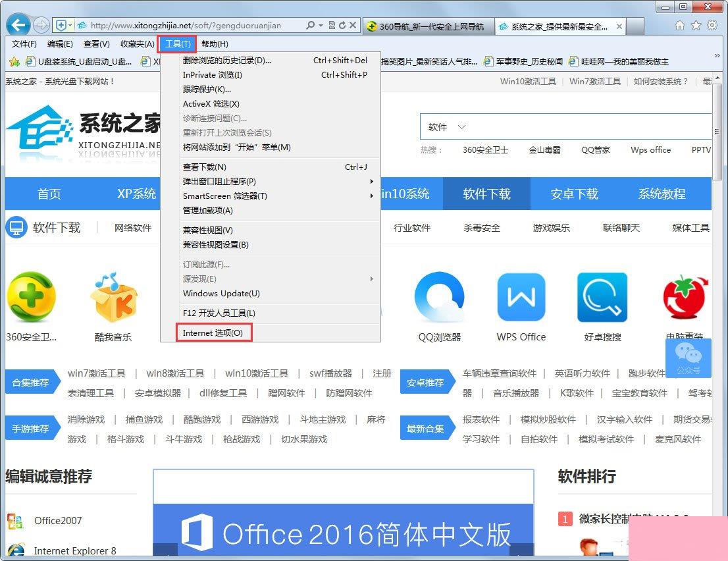Open the tomato 电脑重装 app icon
Viewport: 728px width, 561px height.
pos(685,297)
